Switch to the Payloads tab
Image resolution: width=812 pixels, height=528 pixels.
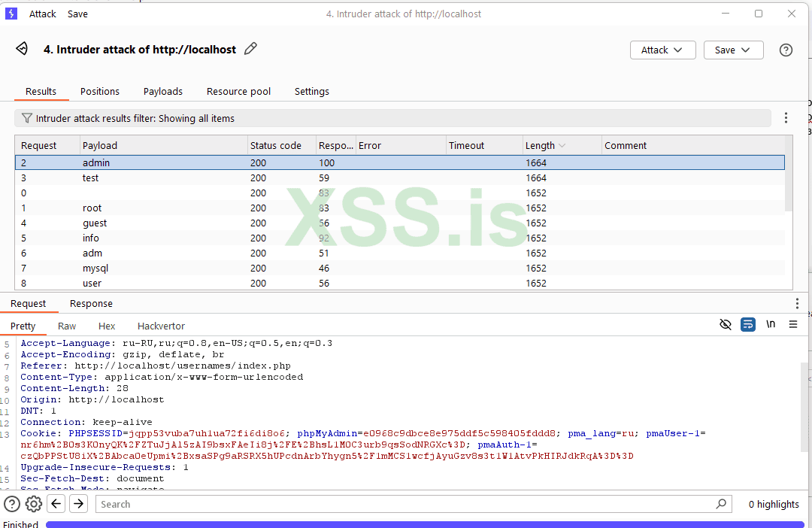pyautogui.click(x=163, y=91)
